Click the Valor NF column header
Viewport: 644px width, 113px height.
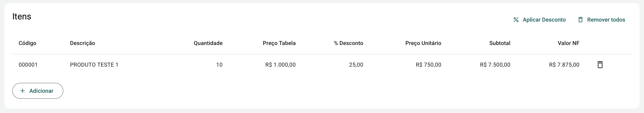tap(568, 43)
